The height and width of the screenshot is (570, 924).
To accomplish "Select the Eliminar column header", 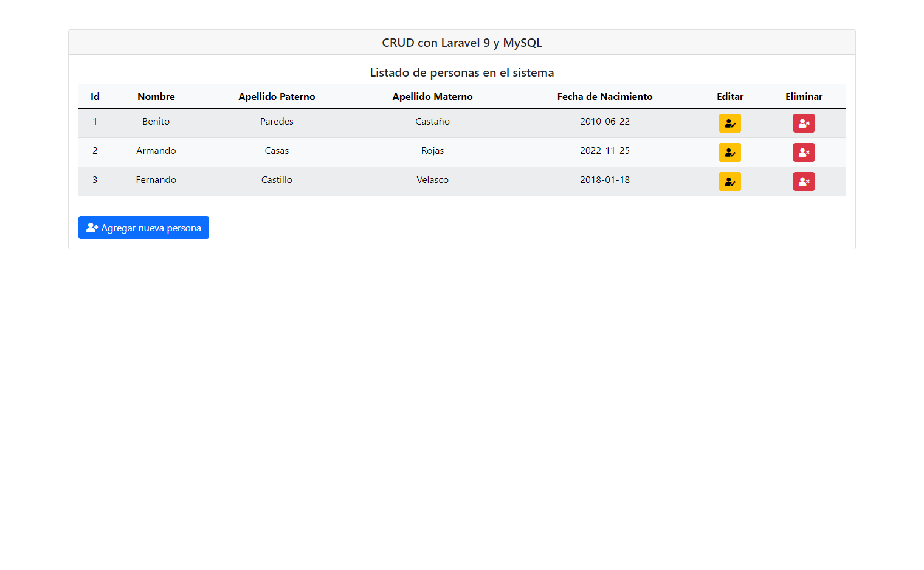I will pos(804,97).
